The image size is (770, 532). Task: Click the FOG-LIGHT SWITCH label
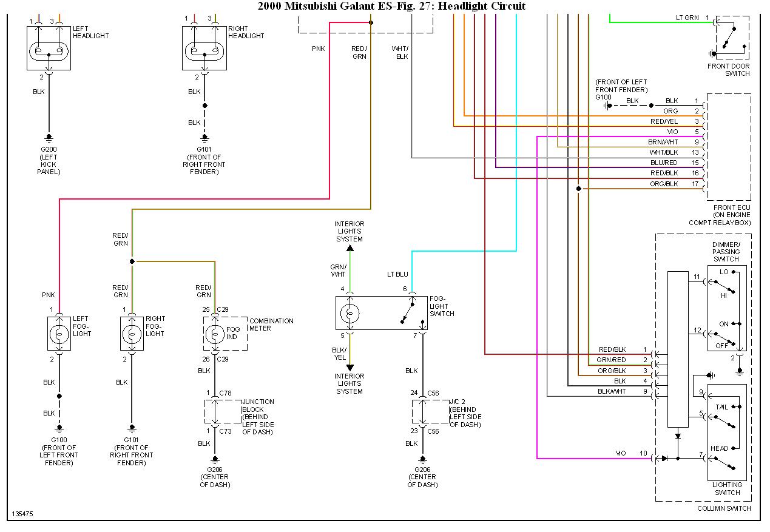[442, 306]
